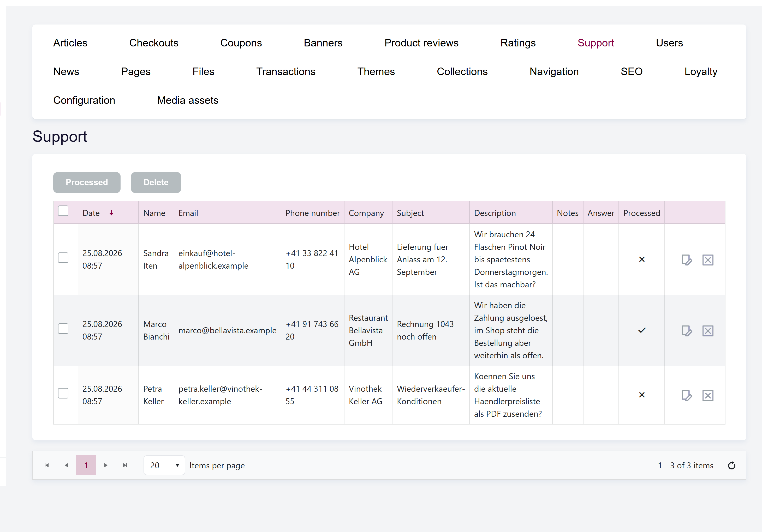This screenshot has height=532, width=762.
Task: Click the Processed button
Action: (87, 183)
